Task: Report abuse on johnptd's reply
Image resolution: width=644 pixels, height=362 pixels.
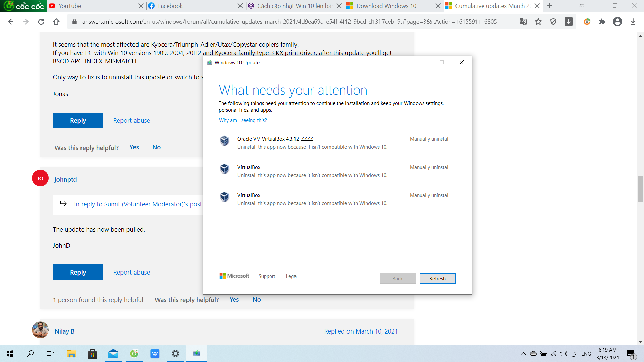Action: pos(131,272)
